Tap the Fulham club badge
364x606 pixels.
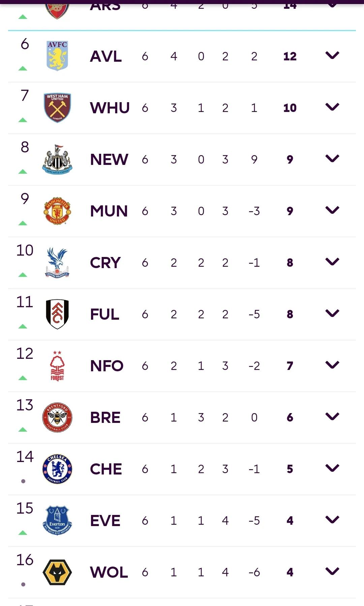(x=57, y=314)
